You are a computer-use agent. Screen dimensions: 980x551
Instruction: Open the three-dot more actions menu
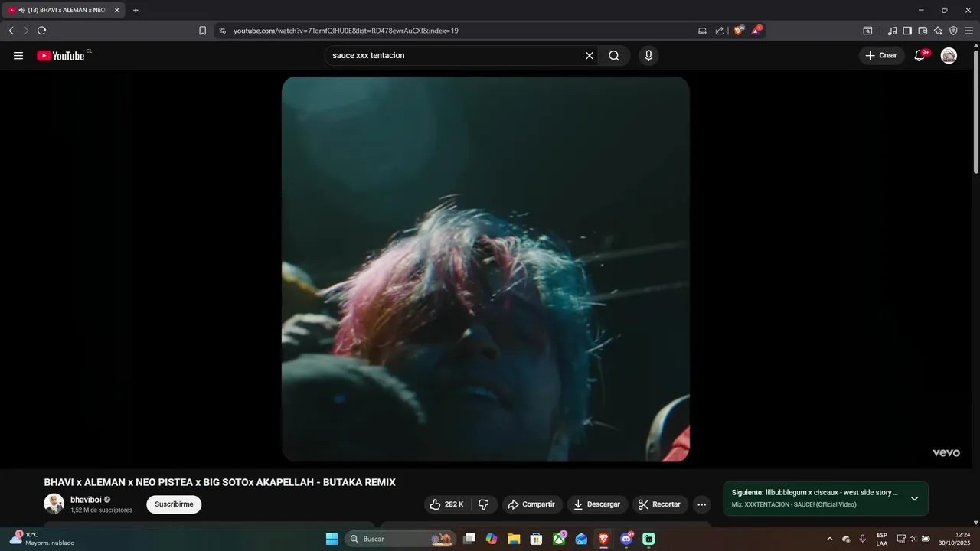701,504
